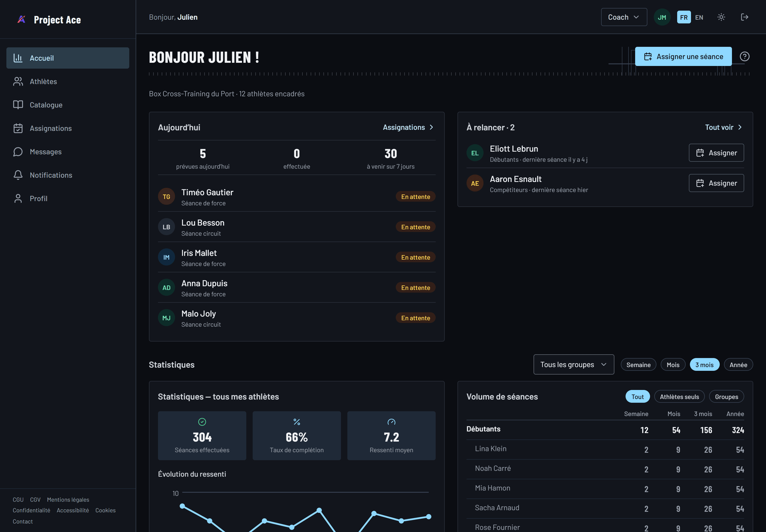Click Assigner une séance button
This screenshot has height=532, width=766.
[x=683, y=56]
